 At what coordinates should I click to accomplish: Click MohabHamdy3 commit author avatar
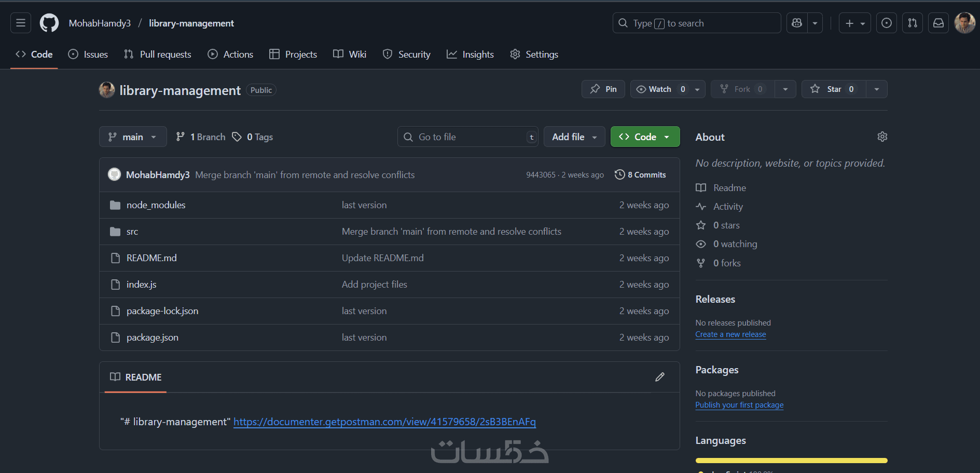(x=114, y=174)
